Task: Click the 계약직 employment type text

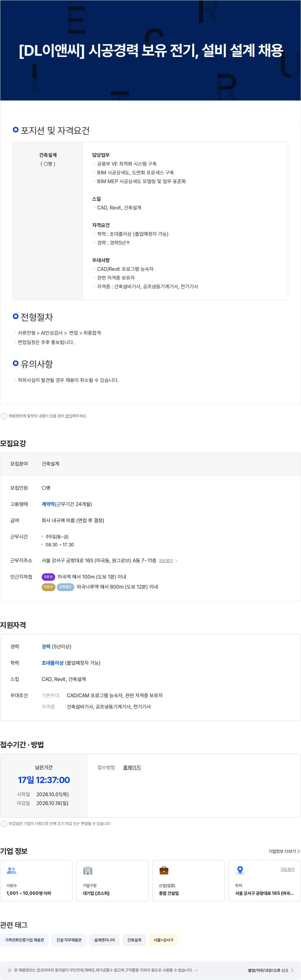Action: [x=48, y=504]
